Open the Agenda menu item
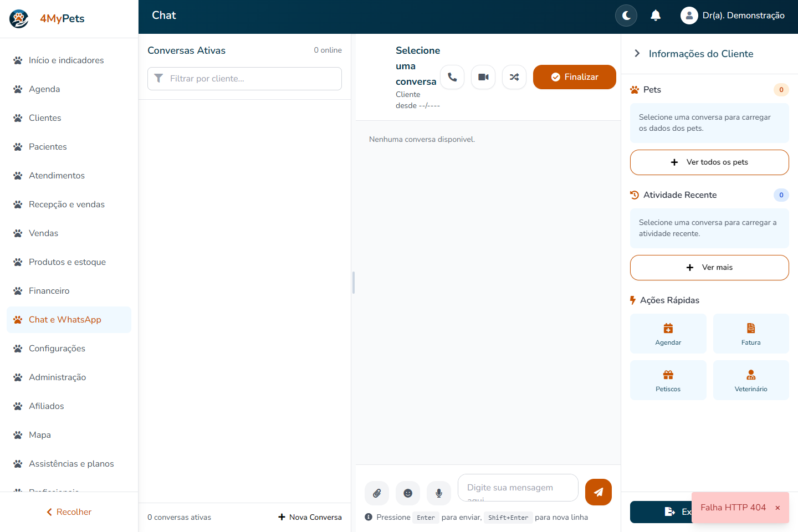This screenshot has height=532, width=798. [69, 89]
